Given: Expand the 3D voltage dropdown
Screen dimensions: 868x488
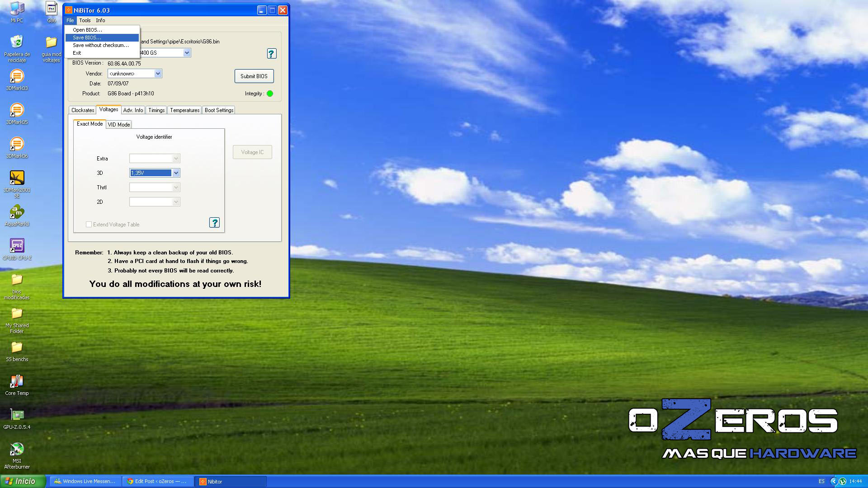Looking at the screenshot, I should (x=176, y=173).
